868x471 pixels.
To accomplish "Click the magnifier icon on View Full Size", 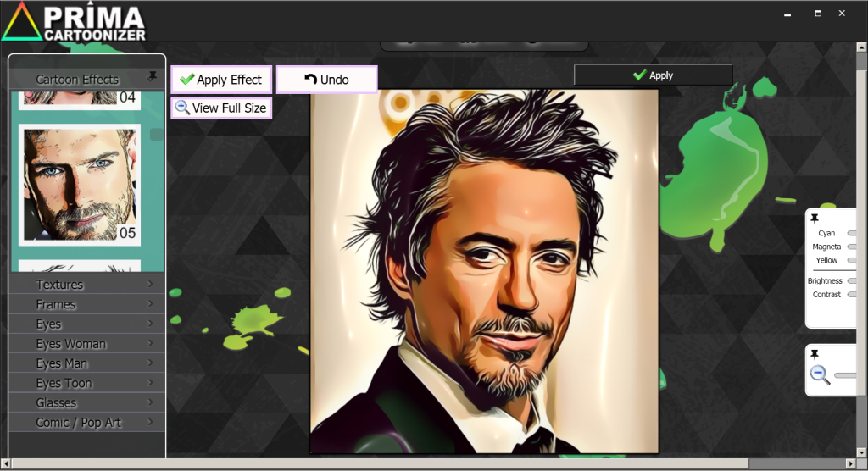I will point(182,108).
